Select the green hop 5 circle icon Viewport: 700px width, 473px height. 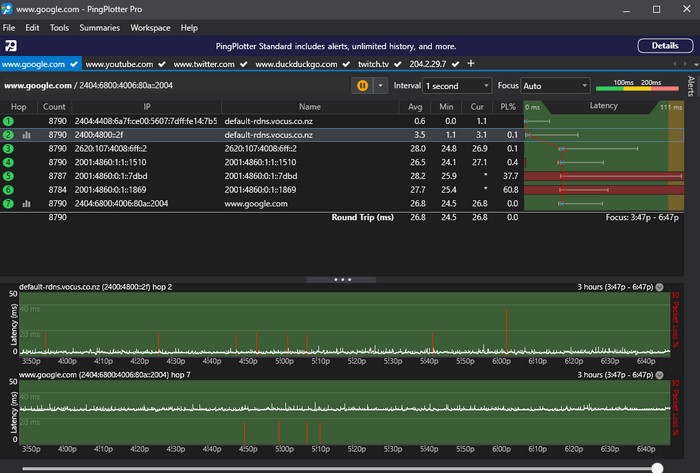pyautogui.click(x=8, y=175)
